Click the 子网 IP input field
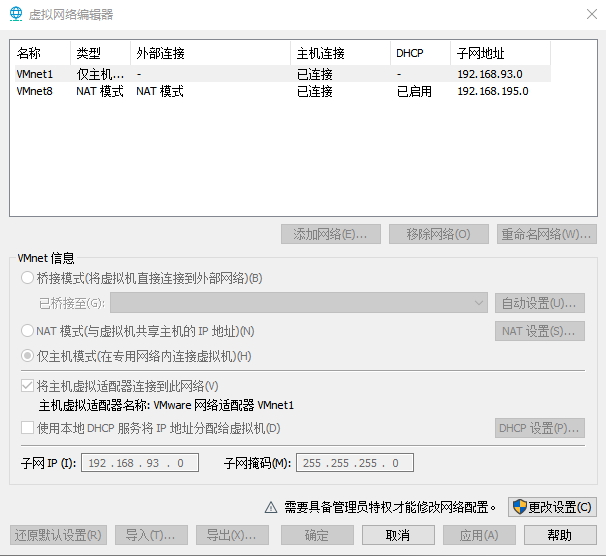This screenshot has height=556, width=606. (142, 463)
